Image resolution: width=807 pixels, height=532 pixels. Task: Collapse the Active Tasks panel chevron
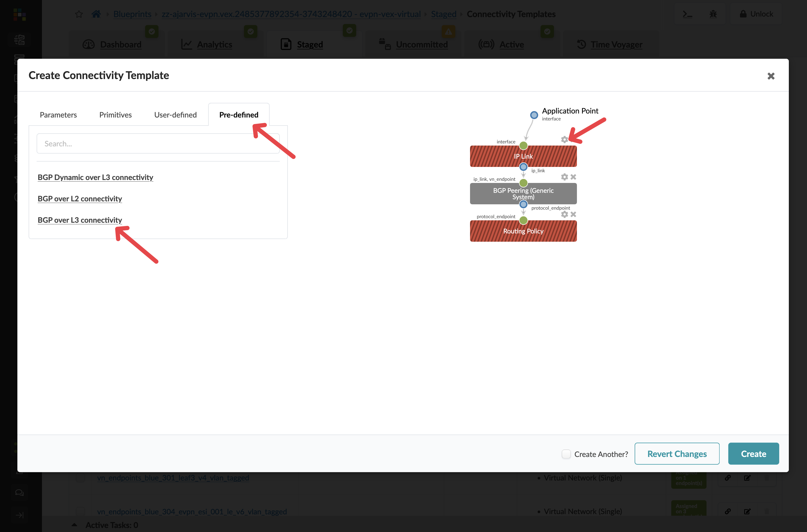click(75, 524)
